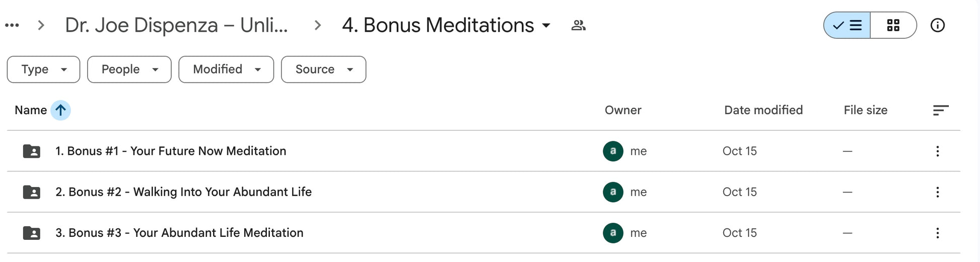Reverse the Name sort direction arrow
The height and width of the screenshot is (262, 980).
pos(60,110)
